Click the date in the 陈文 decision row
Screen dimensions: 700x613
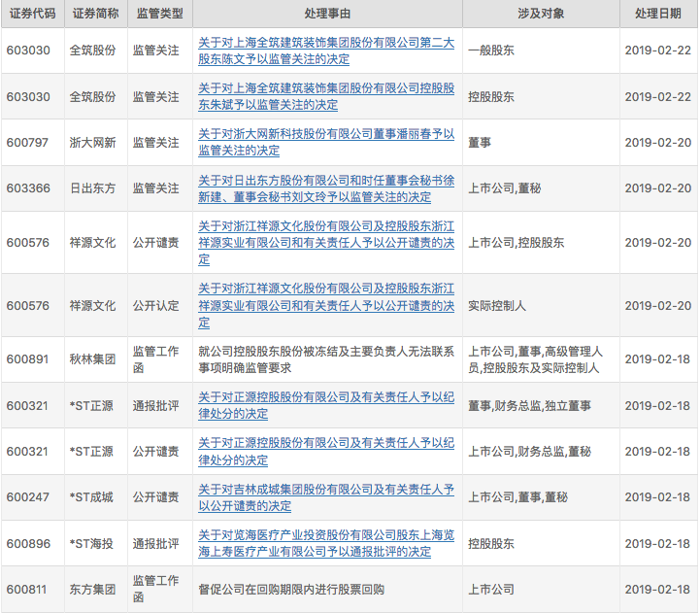658,51
